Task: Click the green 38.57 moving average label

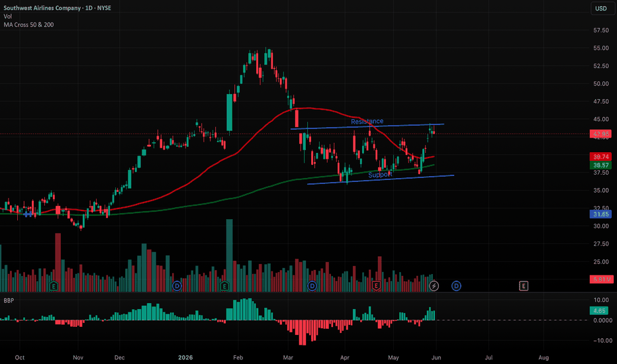Action: (x=600, y=165)
